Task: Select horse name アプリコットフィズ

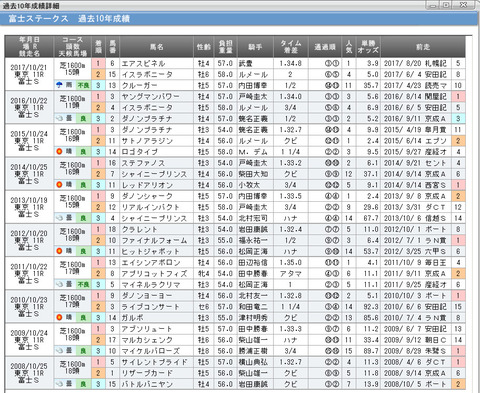Action: 154,274
